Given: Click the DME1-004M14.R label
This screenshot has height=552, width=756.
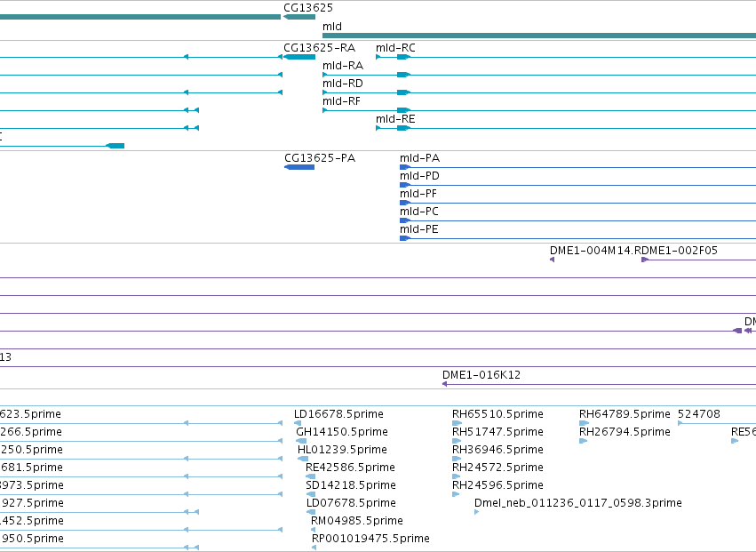Looking at the screenshot, I should [595, 251].
